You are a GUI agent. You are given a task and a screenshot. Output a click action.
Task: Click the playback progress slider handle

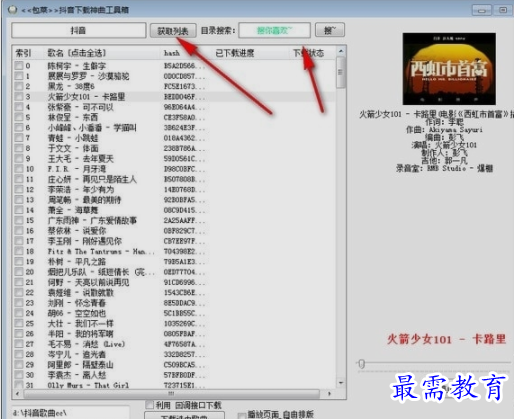point(362,364)
